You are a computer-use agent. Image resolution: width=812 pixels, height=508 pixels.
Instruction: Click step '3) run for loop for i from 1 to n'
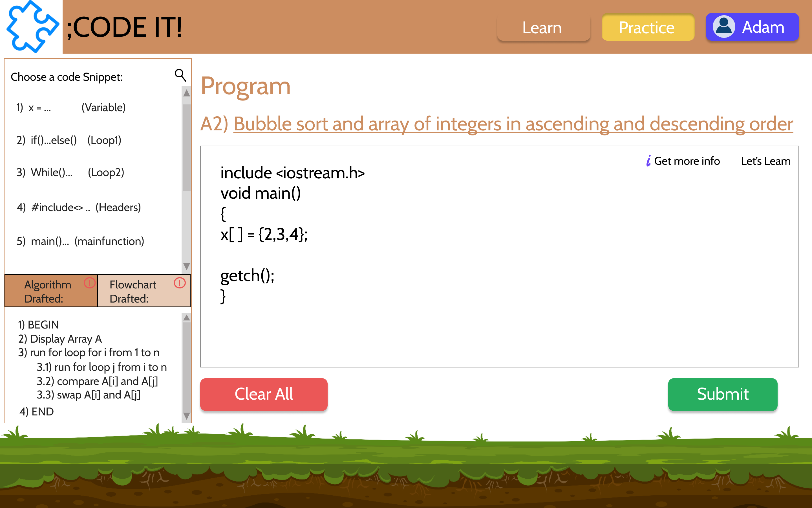point(89,353)
